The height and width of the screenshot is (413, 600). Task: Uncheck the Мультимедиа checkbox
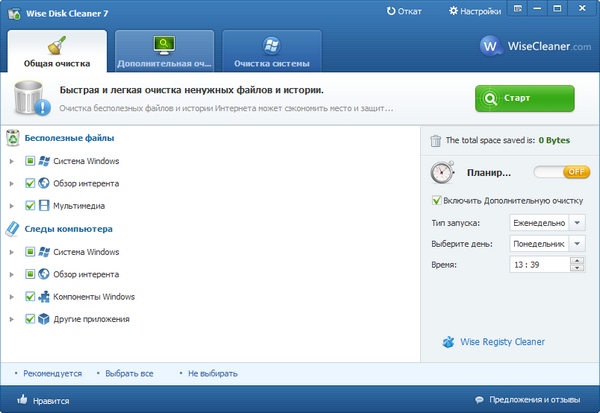click(x=30, y=206)
